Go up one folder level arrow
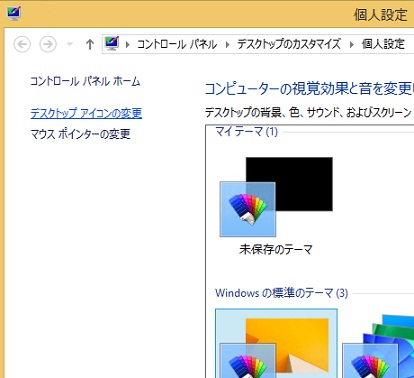 coord(89,44)
